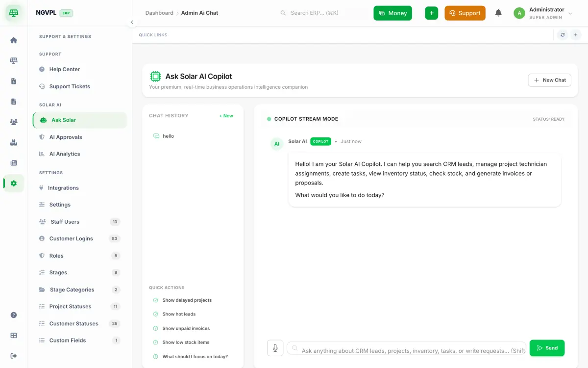Open Help Center
This screenshot has width=588, height=368.
(x=79, y=69)
